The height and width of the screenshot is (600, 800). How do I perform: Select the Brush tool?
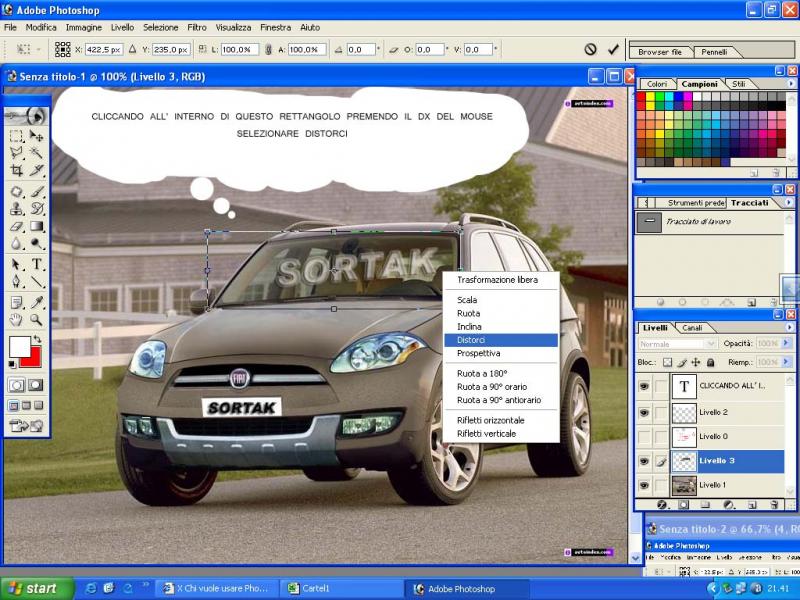pyautogui.click(x=36, y=192)
